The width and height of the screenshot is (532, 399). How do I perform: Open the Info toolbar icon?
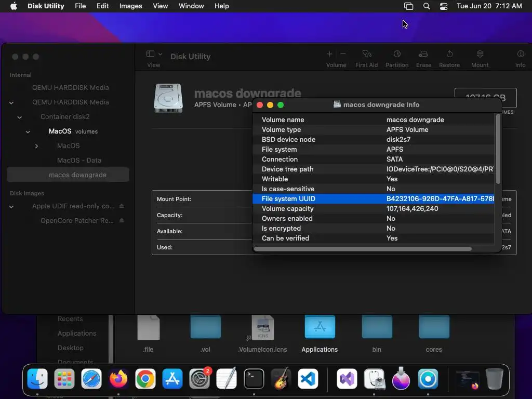tap(521, 54)
